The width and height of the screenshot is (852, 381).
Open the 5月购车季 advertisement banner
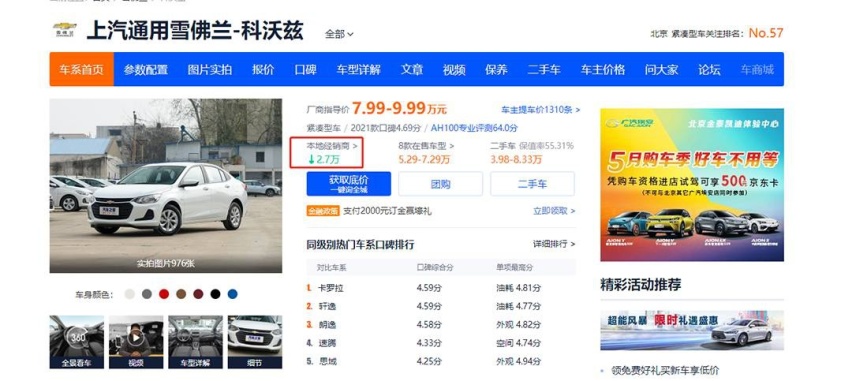point(692,185)
